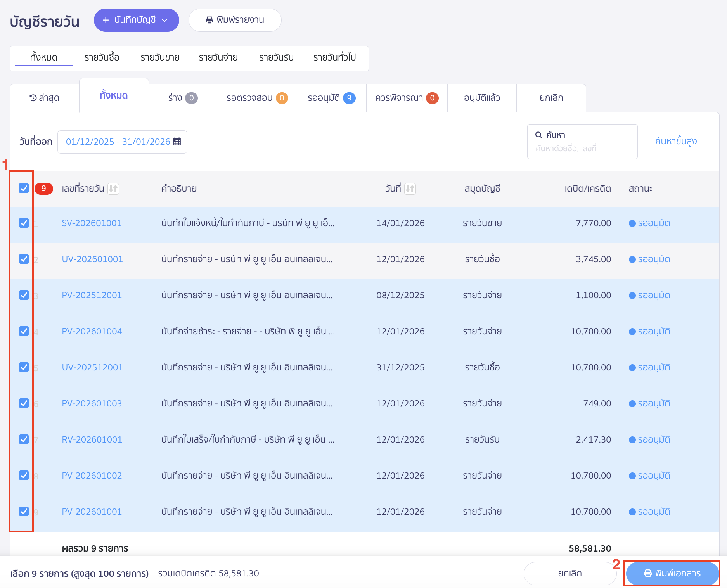Click sort icon beside วันที่ column header
This screenshot has width=727, height=588.
coord(410,189)
